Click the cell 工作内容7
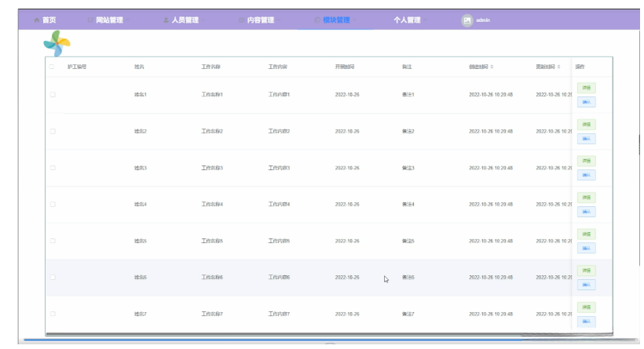644x349 pixels. (x=279, y=314)
